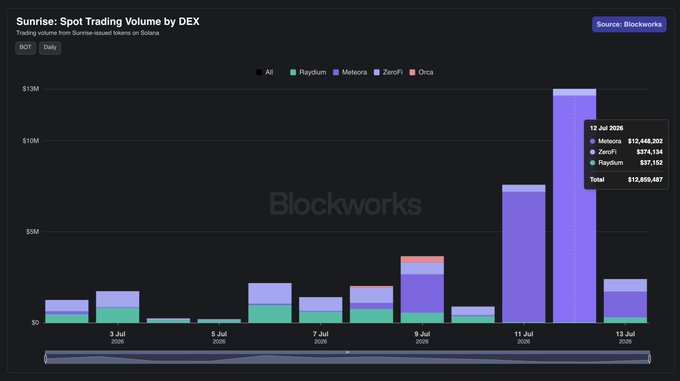Click the '5 Jul' x-axis label

(x=219, y=334)
